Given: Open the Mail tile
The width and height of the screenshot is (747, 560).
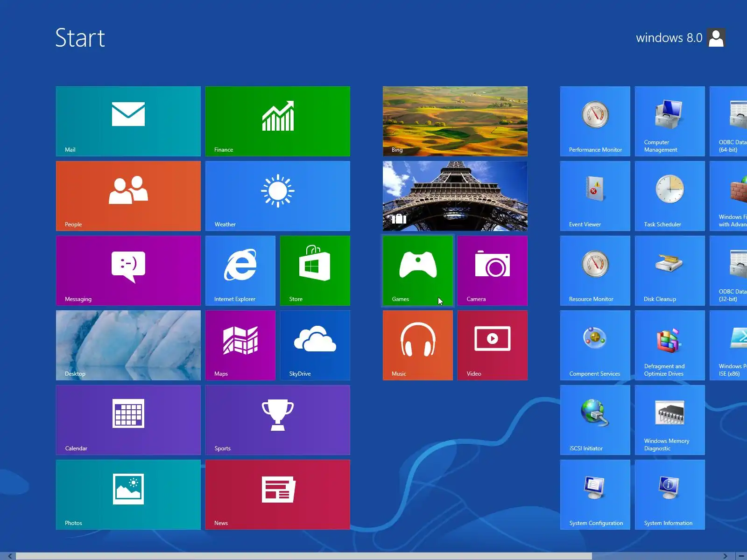Looking at the screenshot, I should point(128,121).
